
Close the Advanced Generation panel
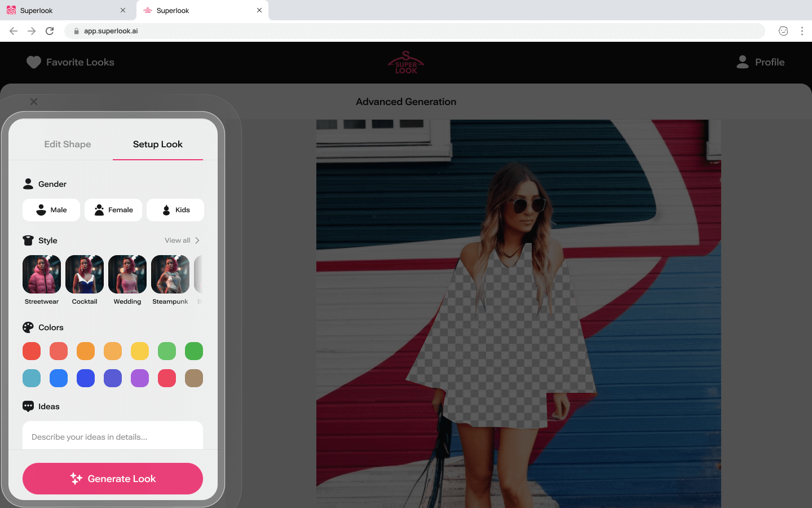(x=34, y=102)
